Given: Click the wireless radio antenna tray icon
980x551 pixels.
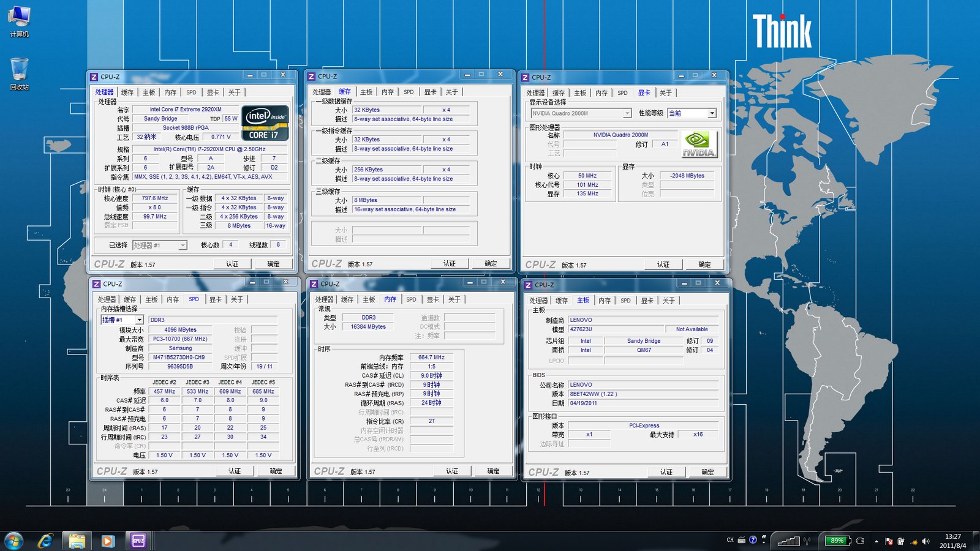Looking at the screenshot, I should (808, 541).
